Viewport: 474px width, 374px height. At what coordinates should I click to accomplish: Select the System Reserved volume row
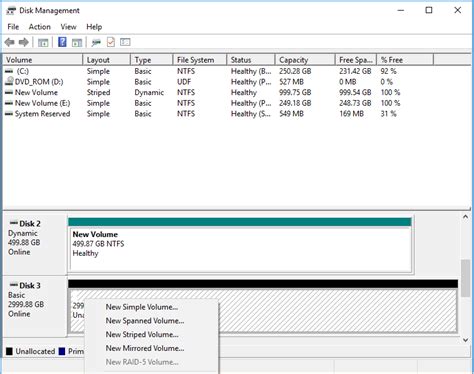click(x=218, y=114)
